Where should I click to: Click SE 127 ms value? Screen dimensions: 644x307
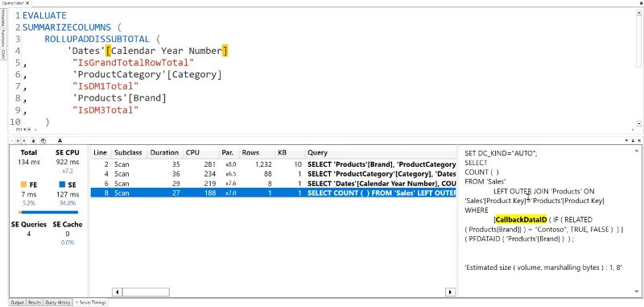(68, 194)
